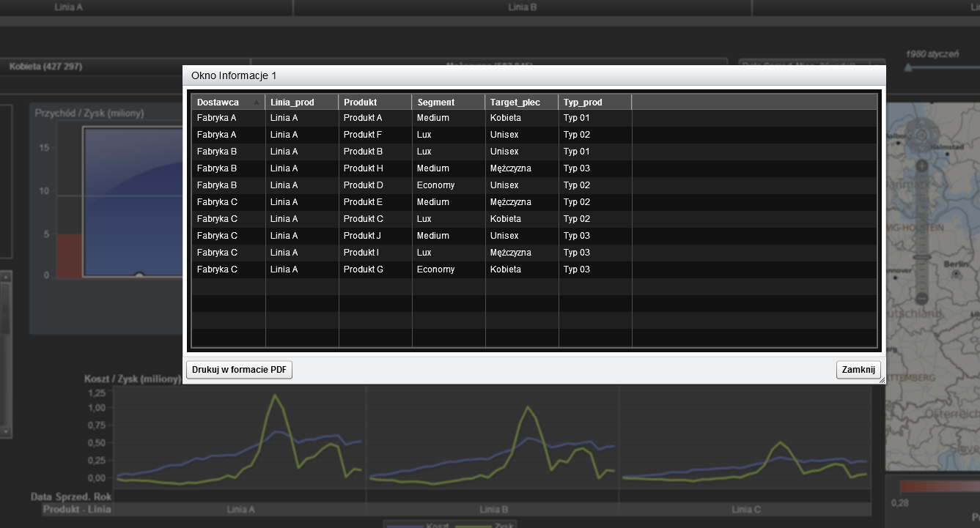The image size is (980, 528).
Task: Sort by the Segment column header
Action: (448, 103)
